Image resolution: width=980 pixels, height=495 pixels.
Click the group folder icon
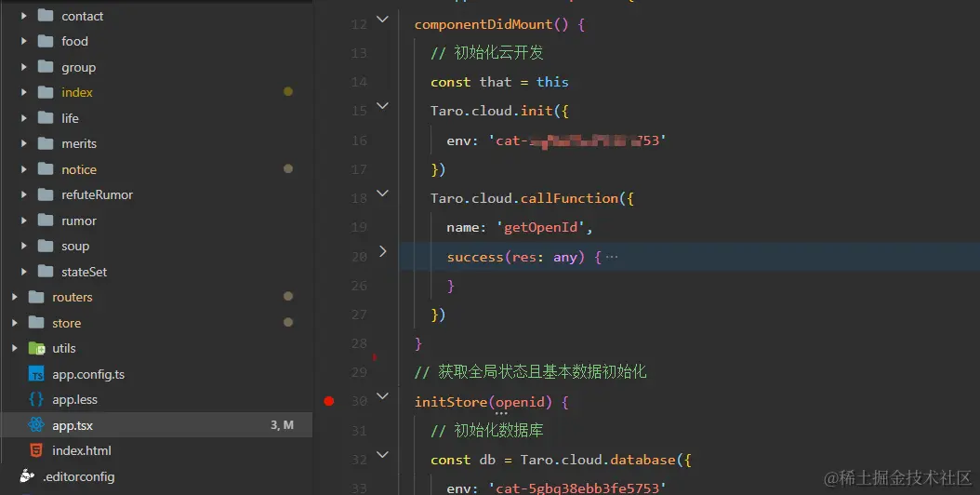coord(46,66)
